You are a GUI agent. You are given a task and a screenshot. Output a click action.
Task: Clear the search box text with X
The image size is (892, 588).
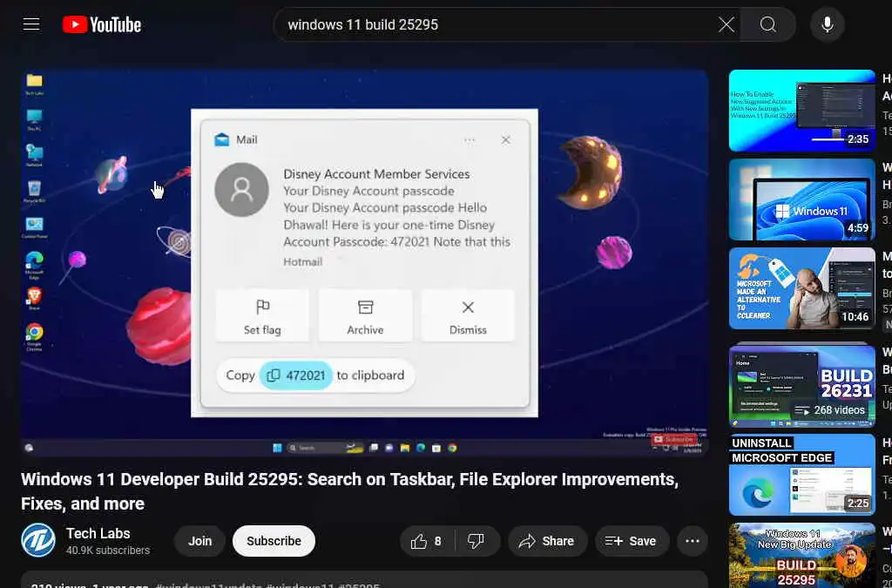point(726,24)
